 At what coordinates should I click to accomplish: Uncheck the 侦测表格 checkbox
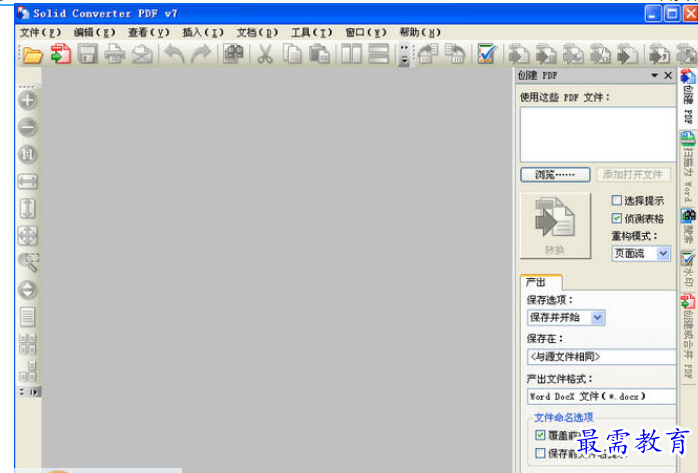(617, 218)
